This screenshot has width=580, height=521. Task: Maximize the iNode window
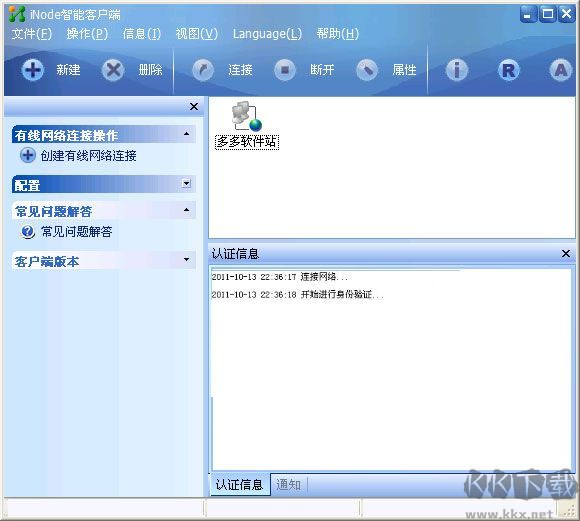pyautogui.click(x=547, y=14)
